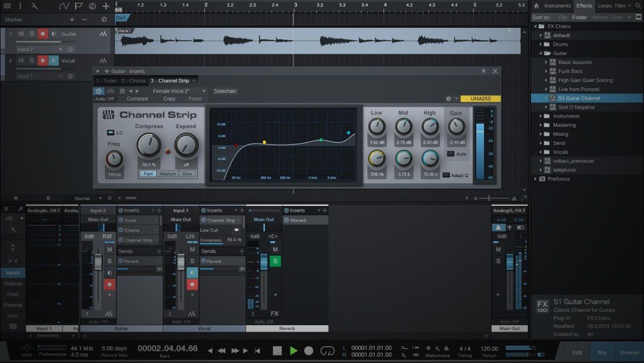Disable monitoring on the Vocal track
The height and width of the screenshot is (363, 644).
(x=53, y=61)
